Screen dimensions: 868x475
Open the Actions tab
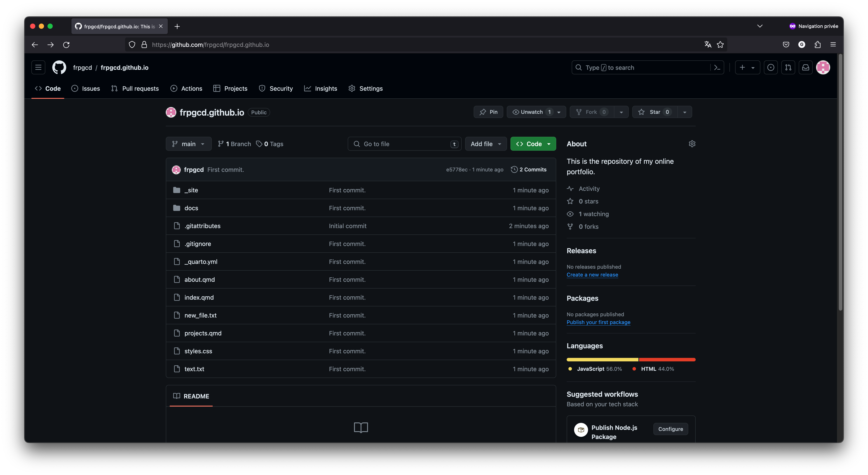click(186, 88)
